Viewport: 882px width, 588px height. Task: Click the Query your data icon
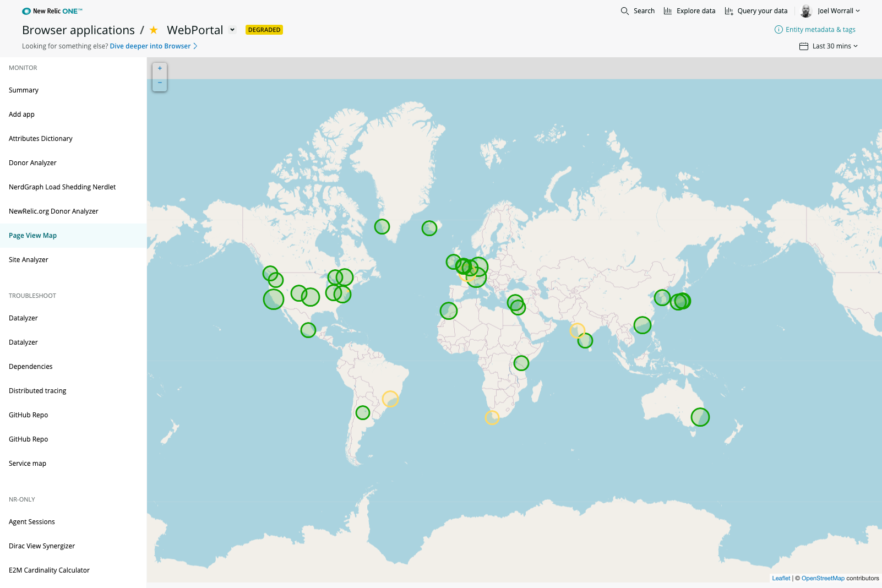[729, 11]
